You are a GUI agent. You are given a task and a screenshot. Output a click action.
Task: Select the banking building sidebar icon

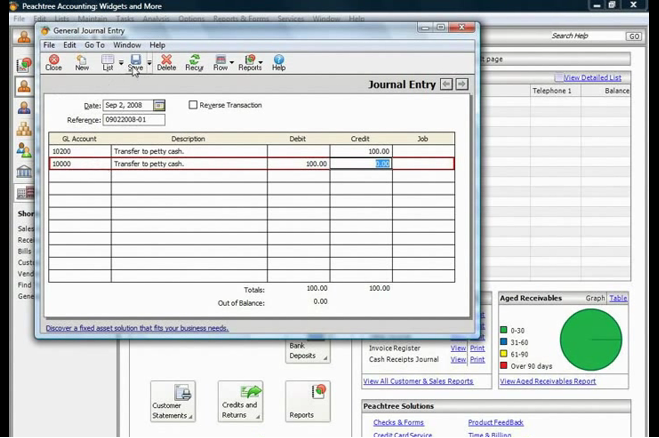coord(24,171)
